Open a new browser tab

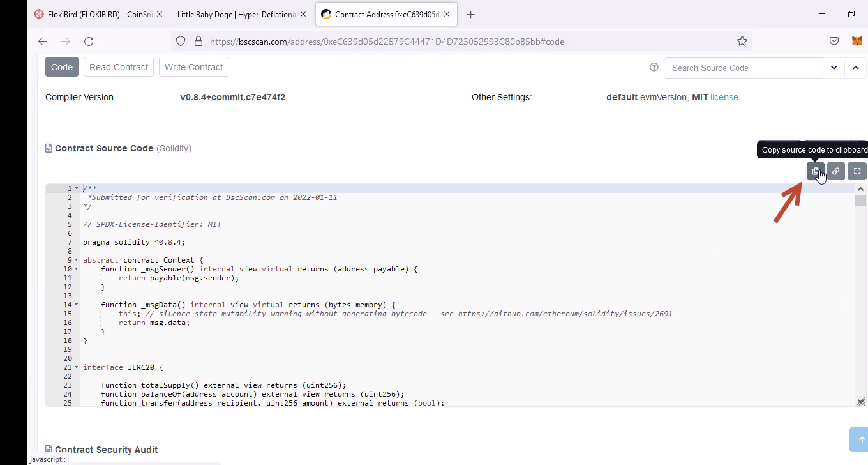pyautogui.click(x=470, y=14)
